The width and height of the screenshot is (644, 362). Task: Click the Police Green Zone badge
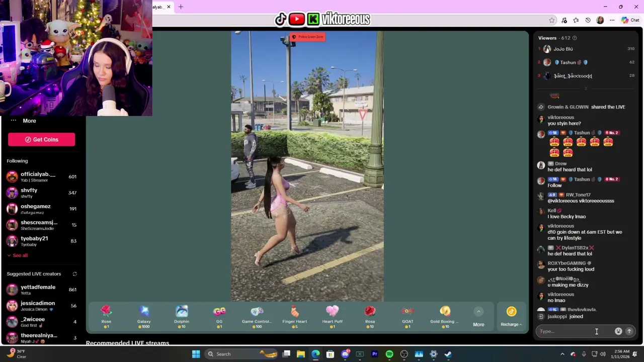[307, 37]
